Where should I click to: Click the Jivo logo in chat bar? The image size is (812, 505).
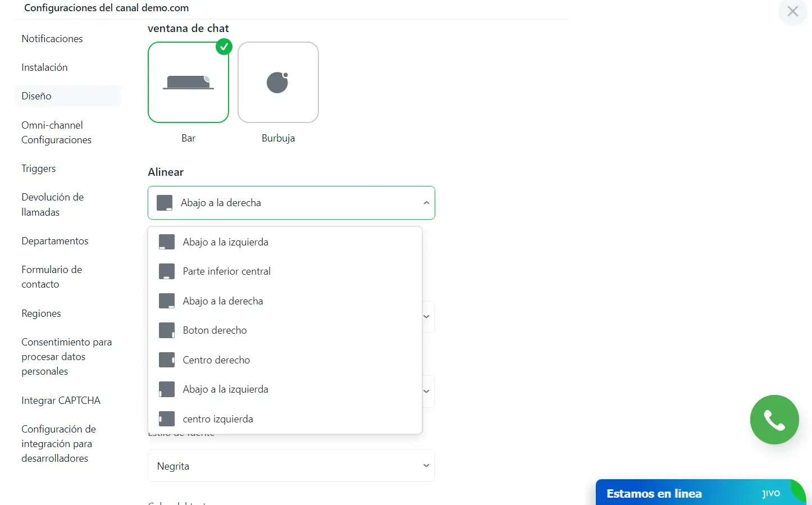tap(771, 493)
